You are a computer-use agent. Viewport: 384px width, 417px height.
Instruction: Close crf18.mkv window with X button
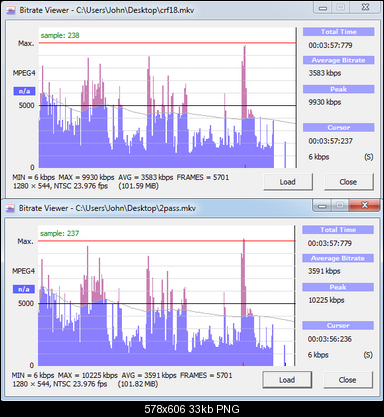point(365,8)
